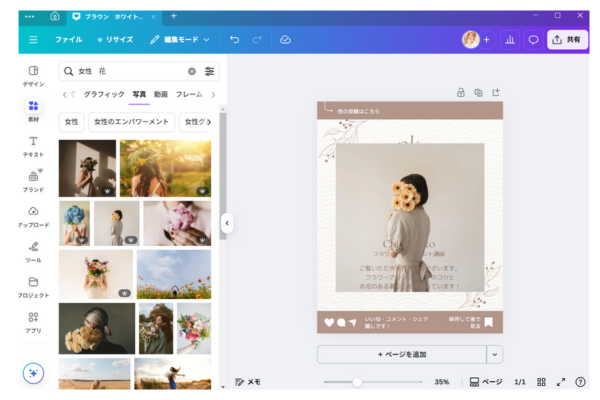The image size is (600, 400).
Task: Expand the 編集モード dropdown
Action: (x=180, y=39)
